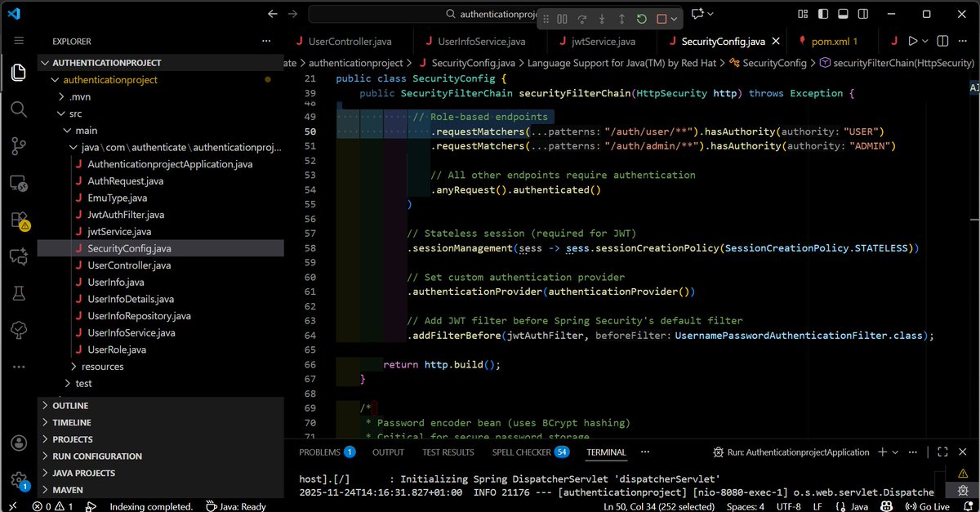Image resolution: width=980 pixels, height=512 pixels.
Task: Open the Accounts icon in activity bar
Action: (x=19, y=443)
